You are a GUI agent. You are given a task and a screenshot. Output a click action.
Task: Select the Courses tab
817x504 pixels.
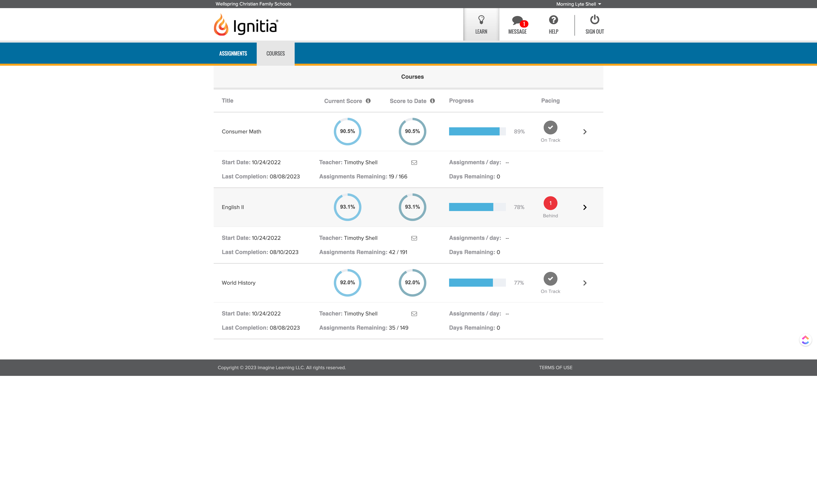click(276, 53)
